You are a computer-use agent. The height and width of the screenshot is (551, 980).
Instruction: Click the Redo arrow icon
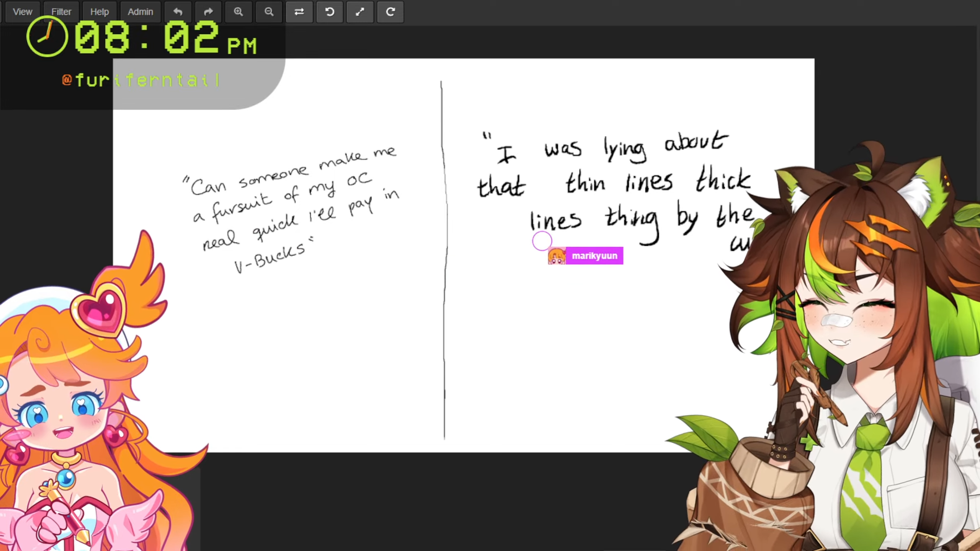pos(208,12)
